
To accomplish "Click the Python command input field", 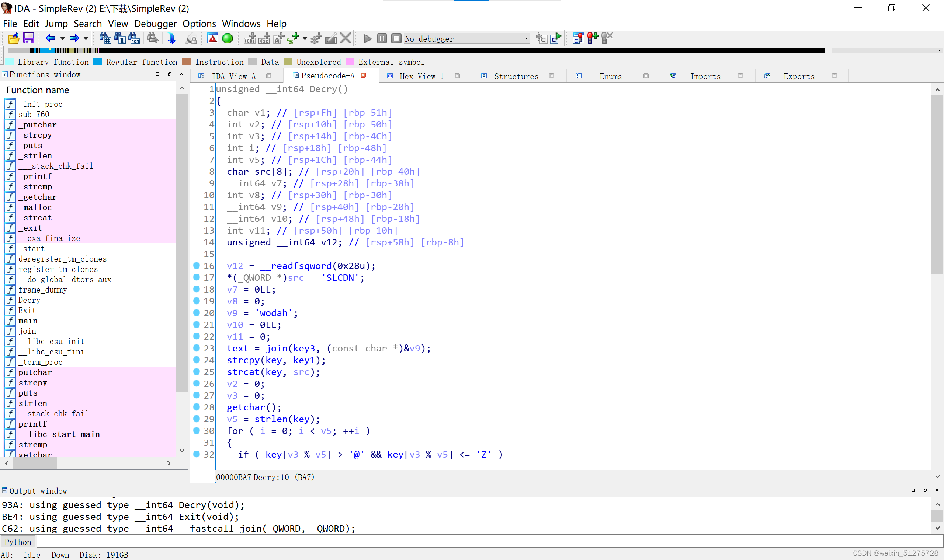I will (x=489, y=542).
